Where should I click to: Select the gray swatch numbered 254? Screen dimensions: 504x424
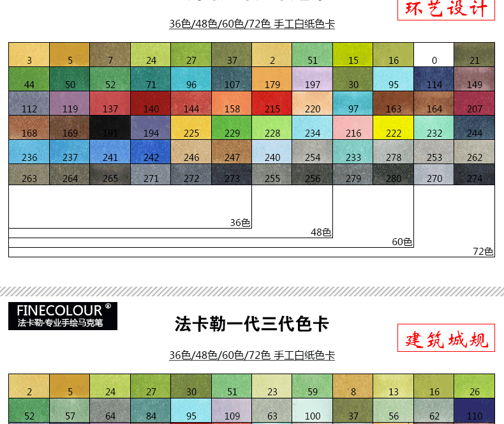tap(313, 152)
